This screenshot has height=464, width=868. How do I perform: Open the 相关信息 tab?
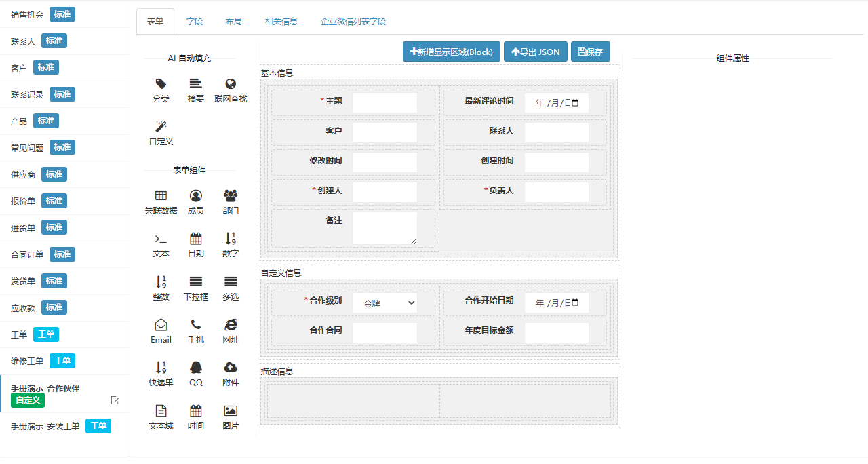281,21
